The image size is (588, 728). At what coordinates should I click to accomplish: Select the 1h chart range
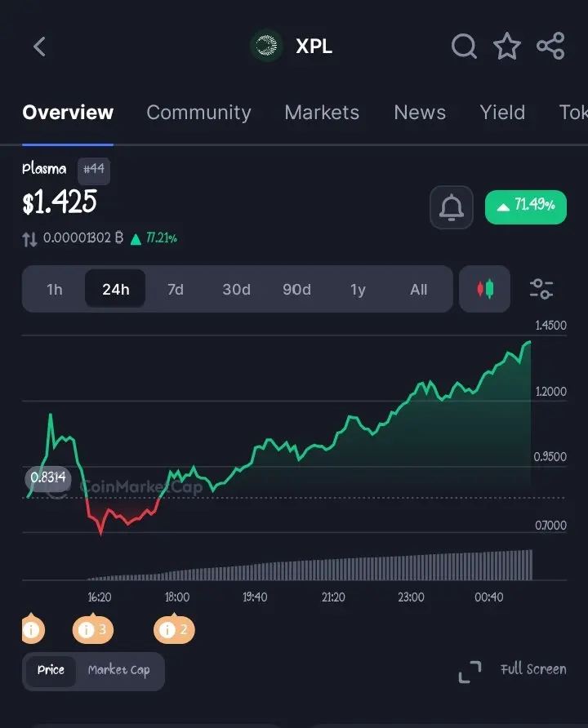(x=55, y=289)
